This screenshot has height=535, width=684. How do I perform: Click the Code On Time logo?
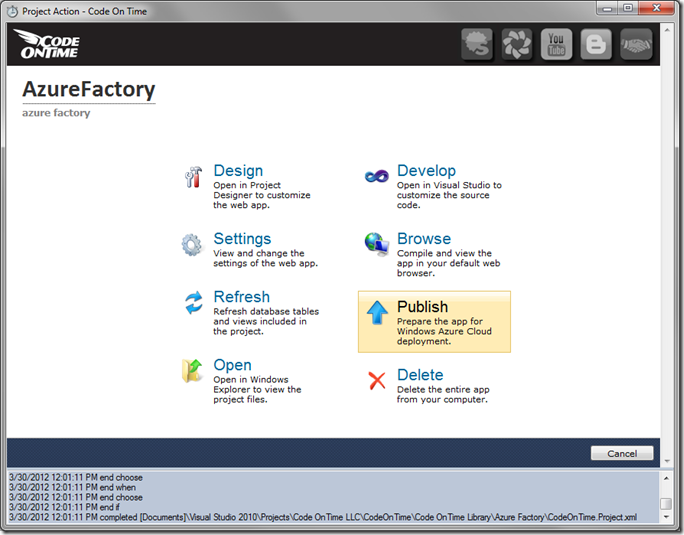click(x=47, y=44)
